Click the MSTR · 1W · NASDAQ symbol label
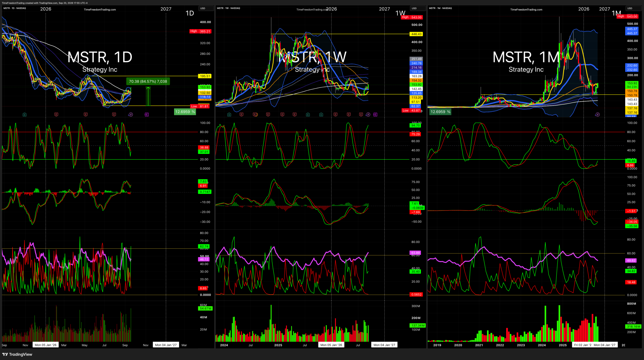This screenshot has width=644, height=360. 228,8
